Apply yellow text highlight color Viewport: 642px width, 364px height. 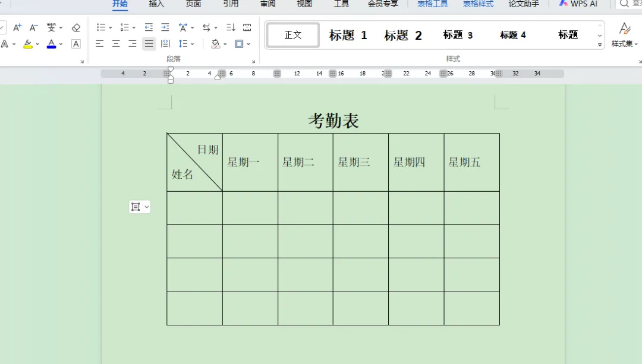point(28,44)
